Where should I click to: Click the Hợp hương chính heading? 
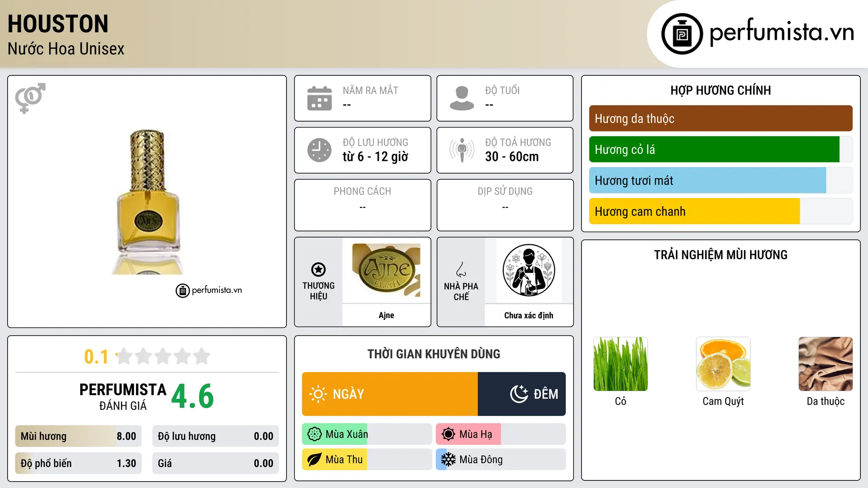click(721, 90)
